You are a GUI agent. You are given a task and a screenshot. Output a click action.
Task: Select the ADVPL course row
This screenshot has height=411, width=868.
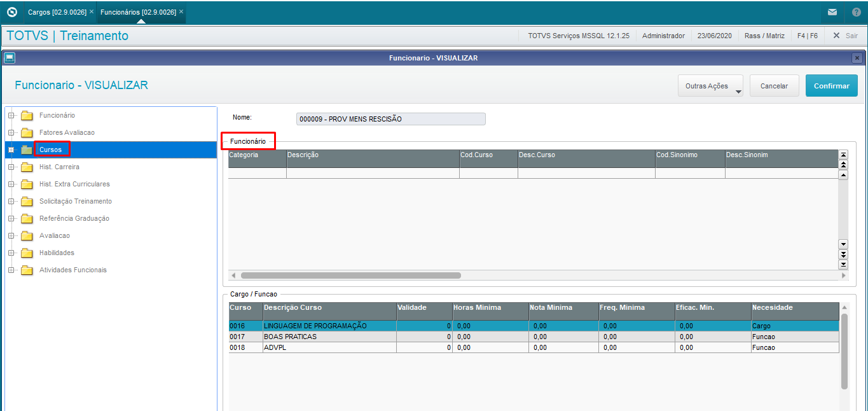534,347
